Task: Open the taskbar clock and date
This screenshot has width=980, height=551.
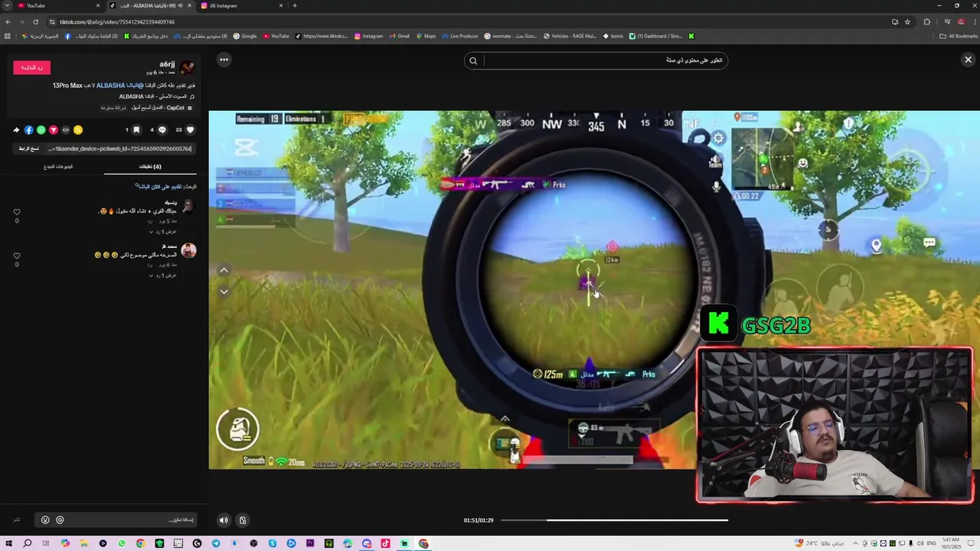Action: [950, 543]
